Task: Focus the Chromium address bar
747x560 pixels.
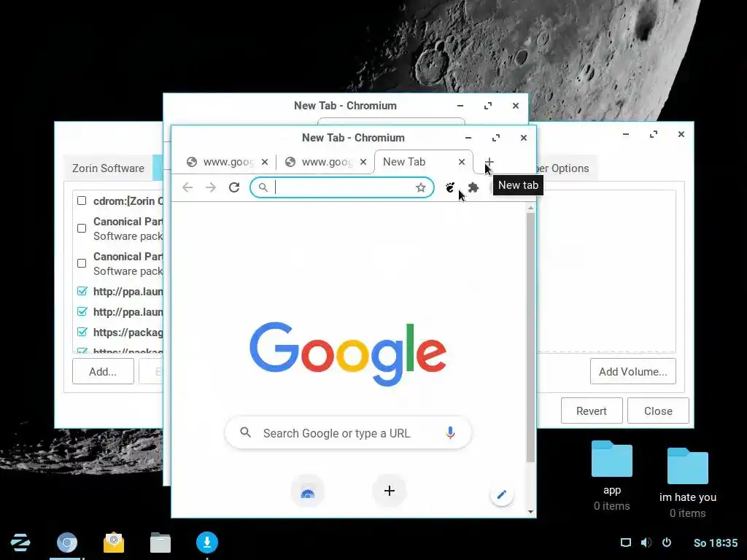Action: [342, 187]
